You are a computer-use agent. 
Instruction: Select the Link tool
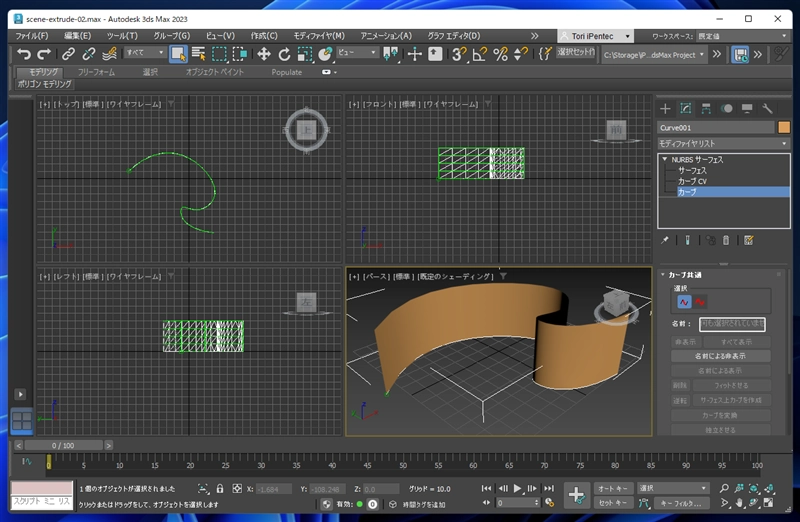68,54
